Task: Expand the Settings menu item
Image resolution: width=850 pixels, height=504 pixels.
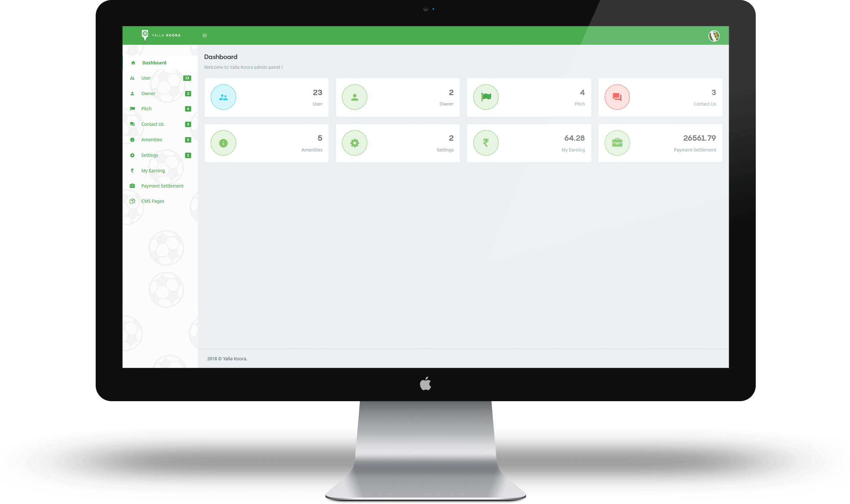Action: (149, 155)
